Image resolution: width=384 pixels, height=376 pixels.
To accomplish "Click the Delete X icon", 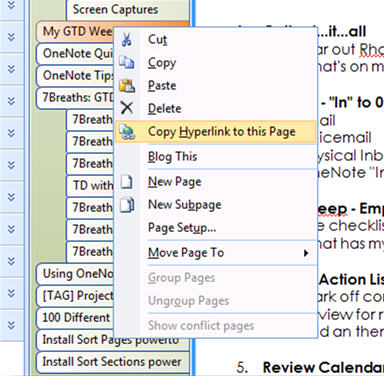I will click(x=127, y=108).
